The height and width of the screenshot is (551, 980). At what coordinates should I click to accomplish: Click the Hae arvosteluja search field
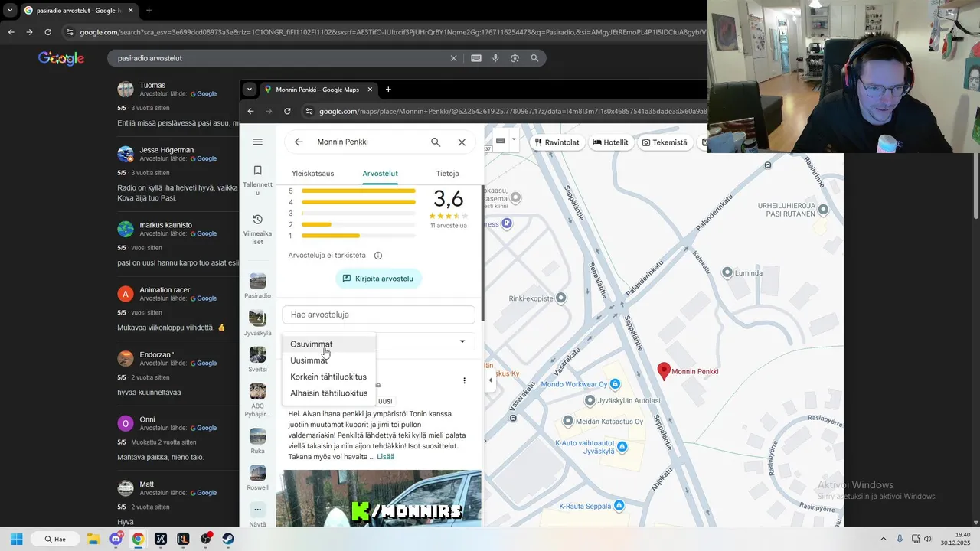[378, 315]
